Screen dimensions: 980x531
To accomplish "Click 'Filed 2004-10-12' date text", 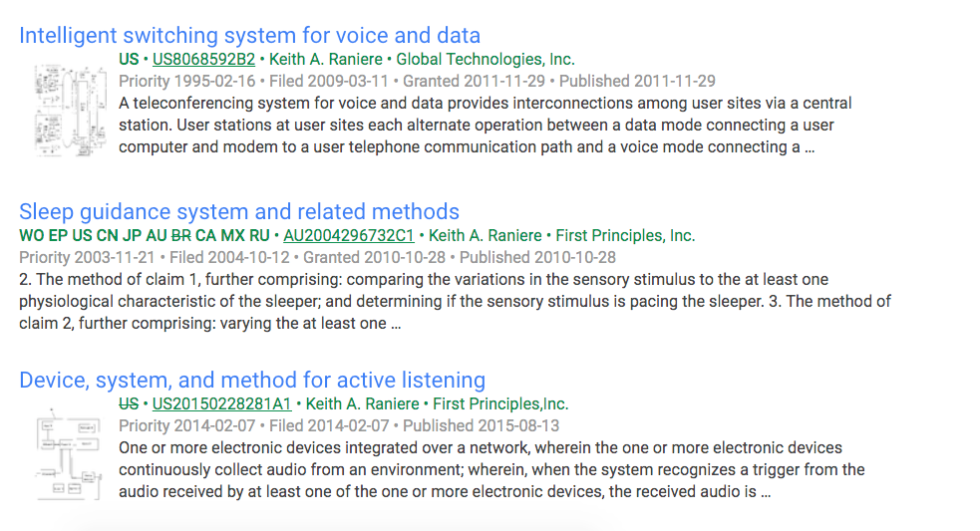I will [229, 257].
